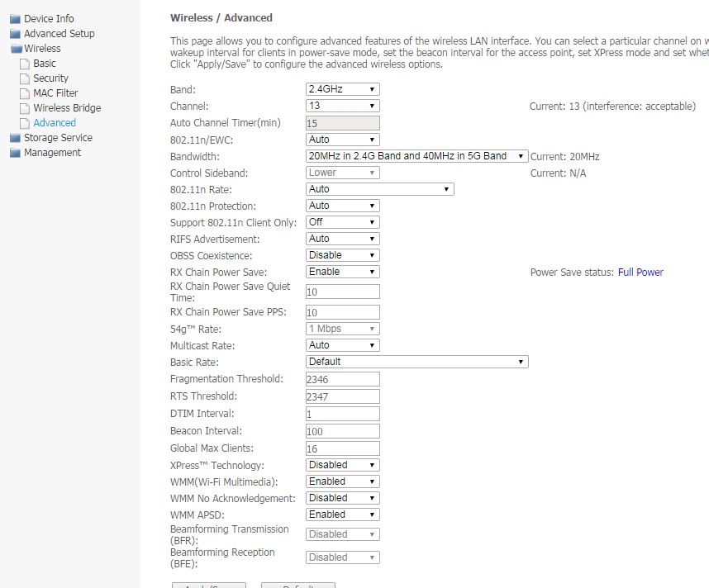Viewport: 709px width, 588px height.
Task: Open the Basic Rate dropdown
Action: pos(417,362)
